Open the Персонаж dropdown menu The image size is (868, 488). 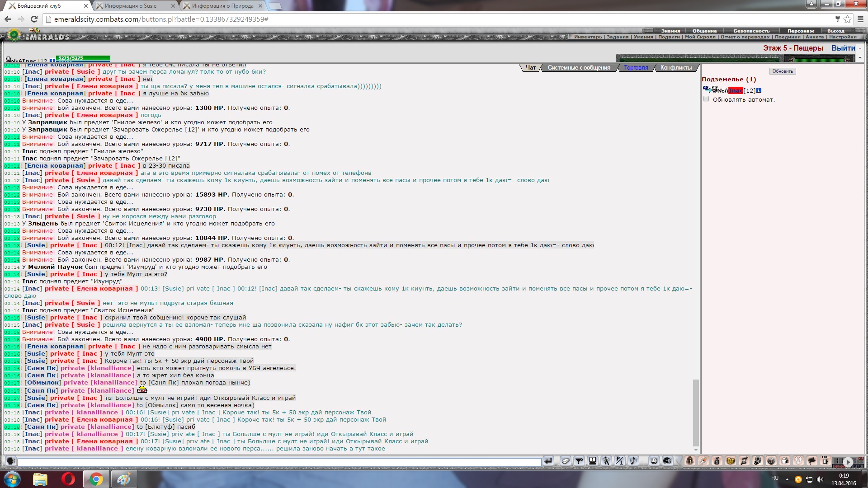point(801,31)
